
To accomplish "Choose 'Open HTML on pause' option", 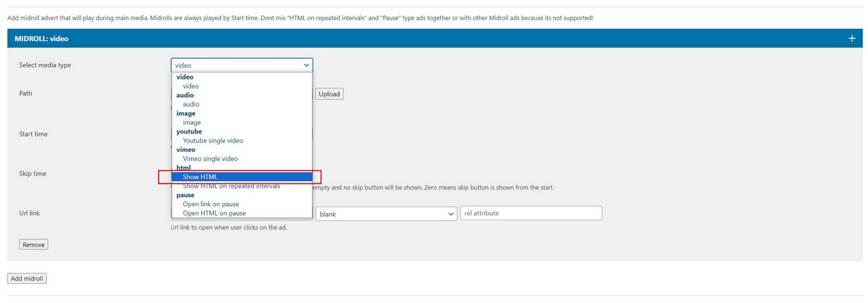I will [x=214, y=213].
